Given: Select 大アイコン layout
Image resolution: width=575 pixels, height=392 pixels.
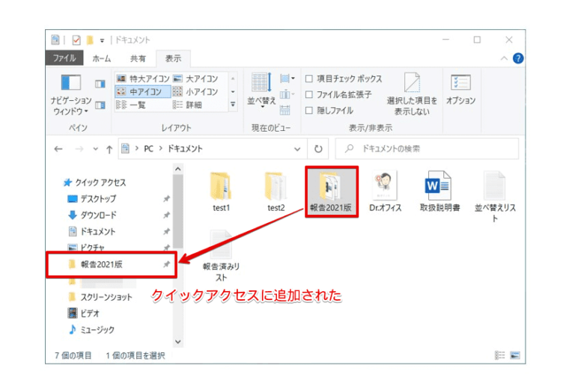Looking at the screenshot, I should [x=196, y=79].
